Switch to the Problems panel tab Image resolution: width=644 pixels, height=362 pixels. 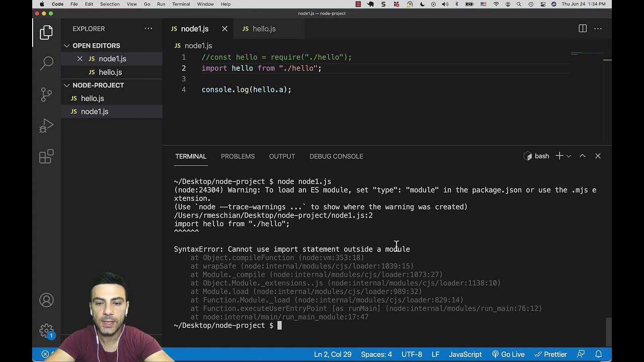(x=237, y=156)
